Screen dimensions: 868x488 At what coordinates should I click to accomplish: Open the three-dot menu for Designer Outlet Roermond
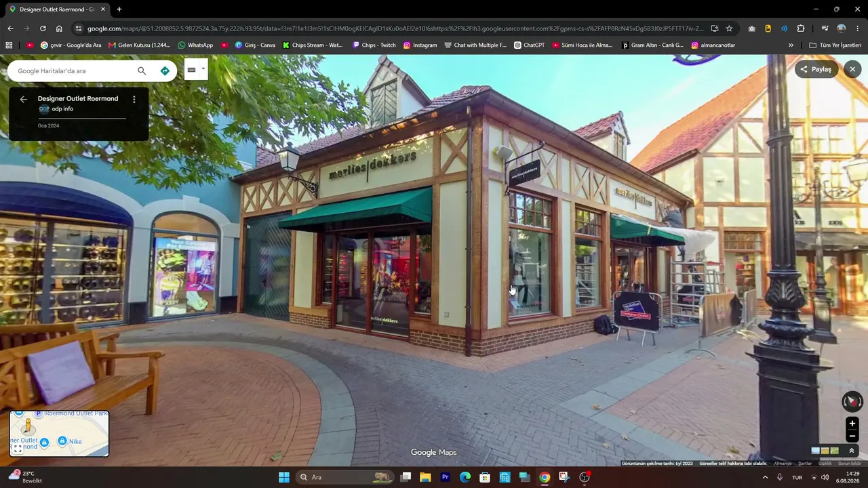point(134,100)
